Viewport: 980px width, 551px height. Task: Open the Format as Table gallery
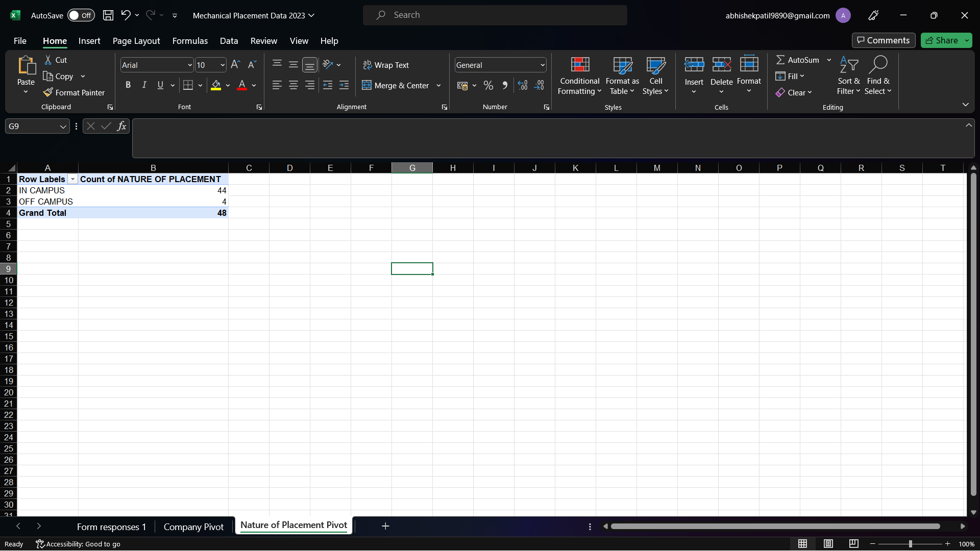click(622, 76)
